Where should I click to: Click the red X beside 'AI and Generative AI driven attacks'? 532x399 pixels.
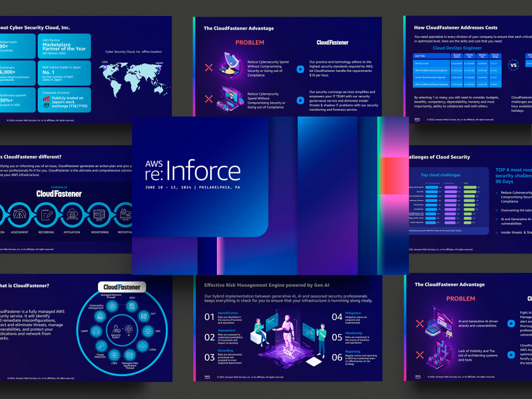point(420,323)
